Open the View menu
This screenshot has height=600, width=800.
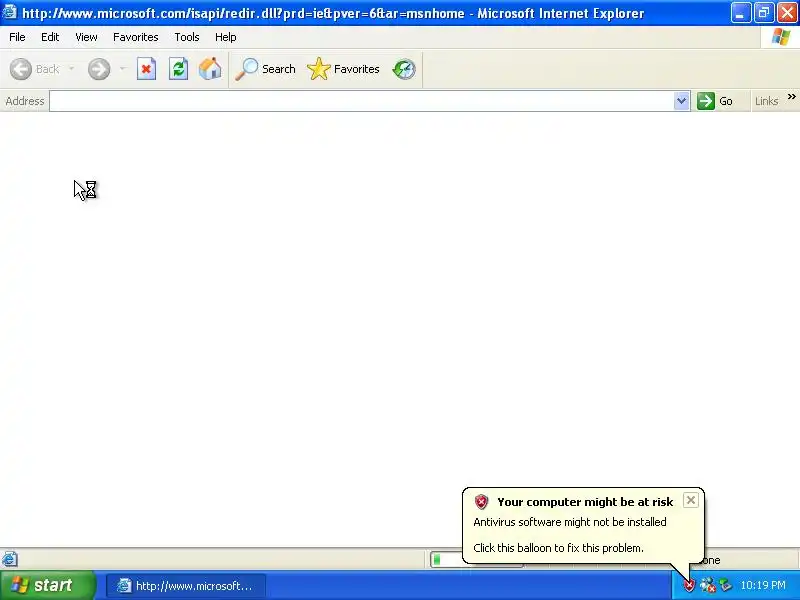(x=86, y=37)
